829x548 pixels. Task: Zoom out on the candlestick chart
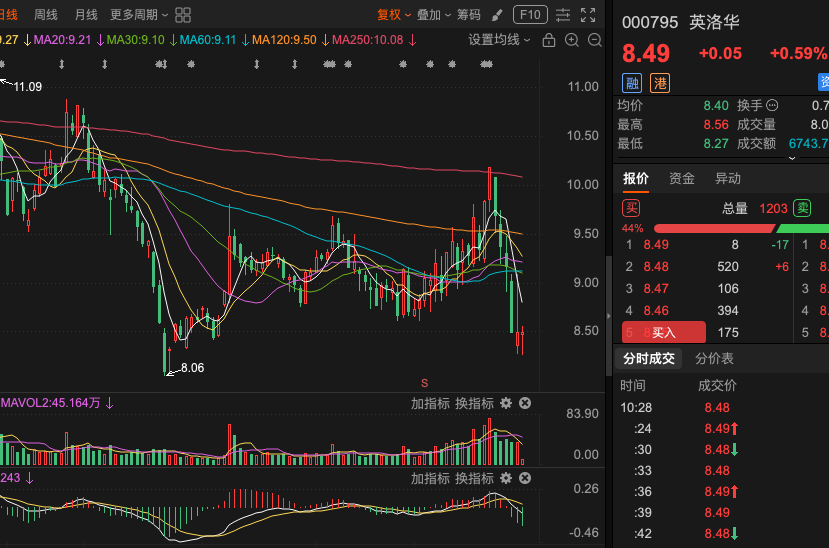pyautogui.click(x=595, y=40)
